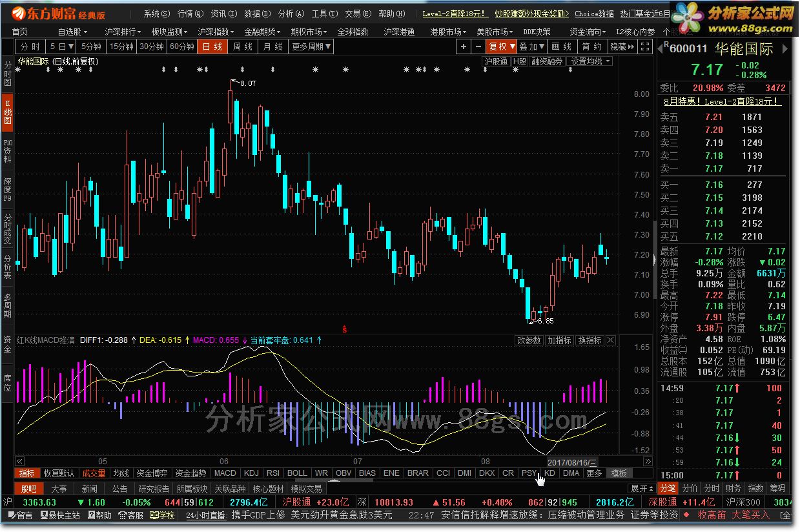Open 更多周期 dropdown
The height and width of the screenshot is (532, 800).
311,46
